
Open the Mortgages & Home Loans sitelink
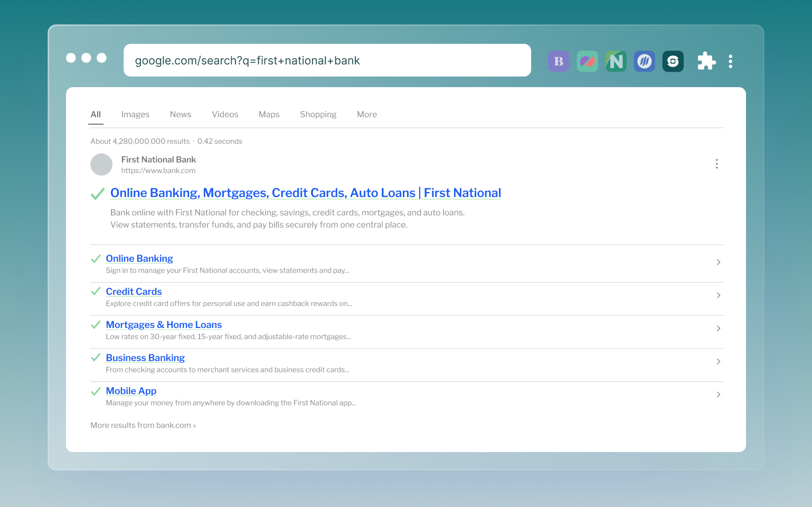(x=164, y=325)
